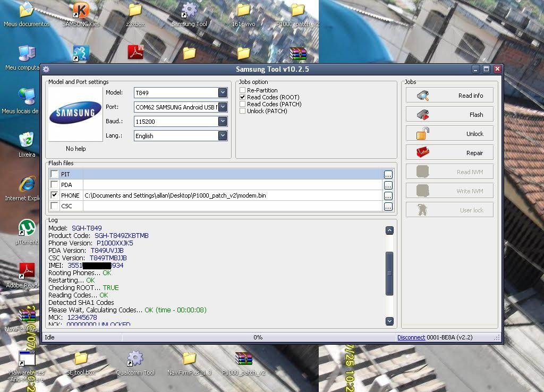Viewport: 544px width, 392px height.
Task: Launch µTorrent from the desktop
Action: tap(27, 232)
